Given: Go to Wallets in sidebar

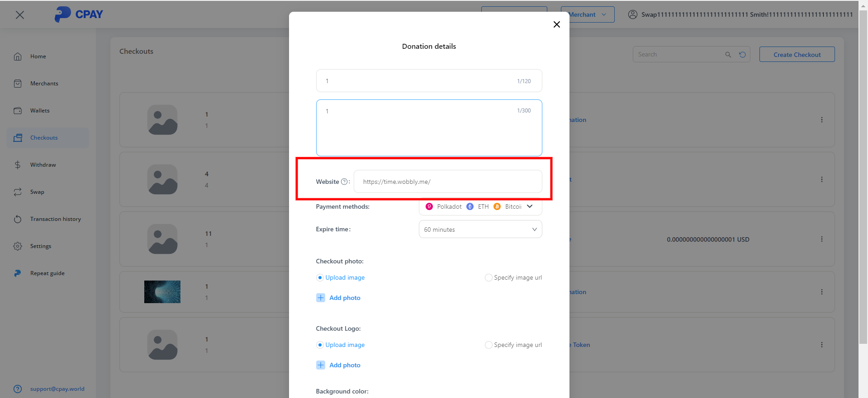Looking at the screenshot, I should click(x=40, y=111).
